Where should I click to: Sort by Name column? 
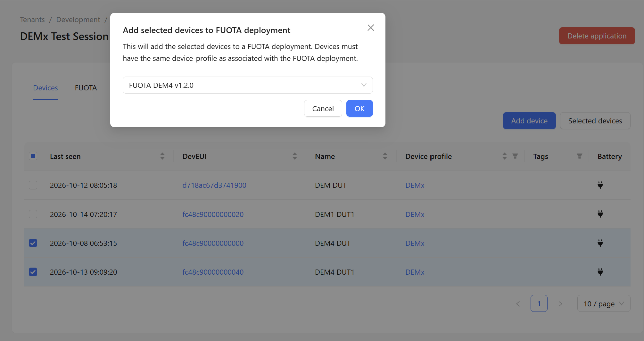pos(385,156)
